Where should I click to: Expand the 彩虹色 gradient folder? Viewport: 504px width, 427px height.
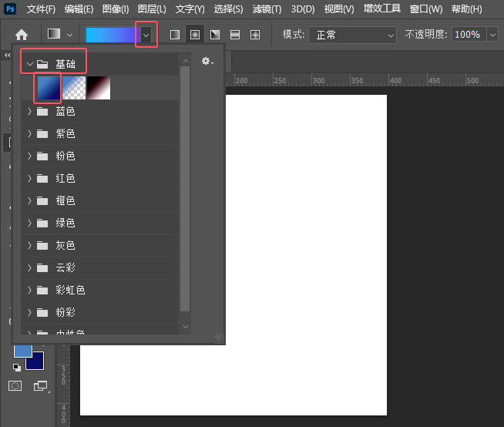(29, 290)
